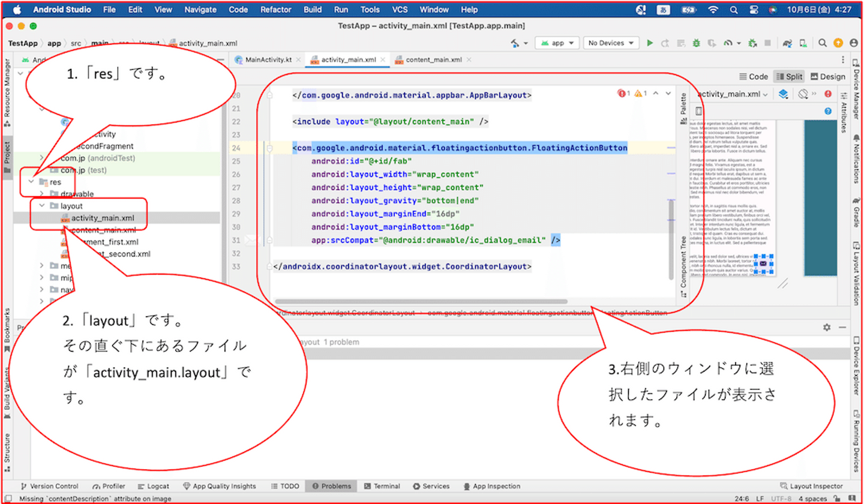Expand the drawable folder in project tree
The image size is (864, 504).
click(x=41, y=194)
